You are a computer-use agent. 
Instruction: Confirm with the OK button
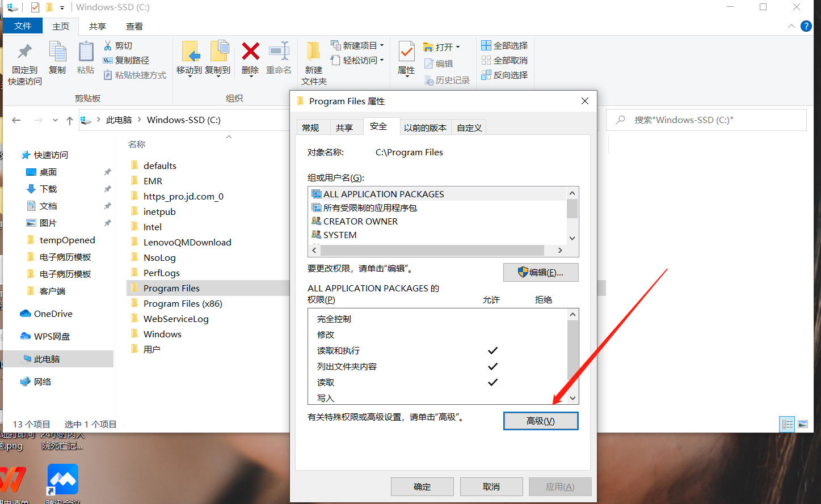coord(422,486)
